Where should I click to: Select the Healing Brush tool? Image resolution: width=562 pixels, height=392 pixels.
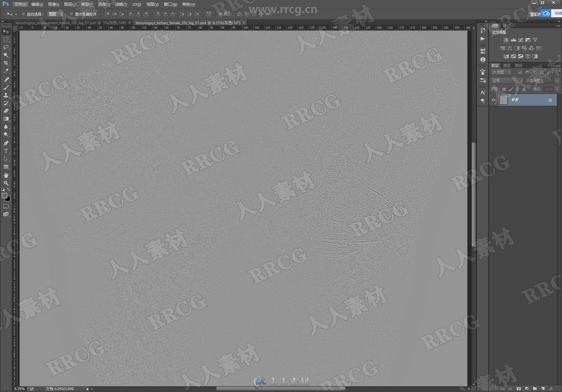pos(6,80)
